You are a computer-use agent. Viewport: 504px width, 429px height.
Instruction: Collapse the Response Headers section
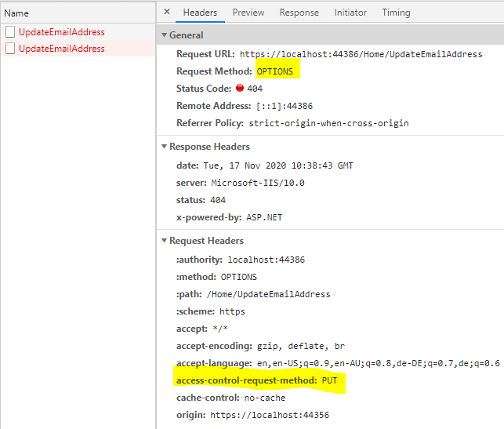165,147
